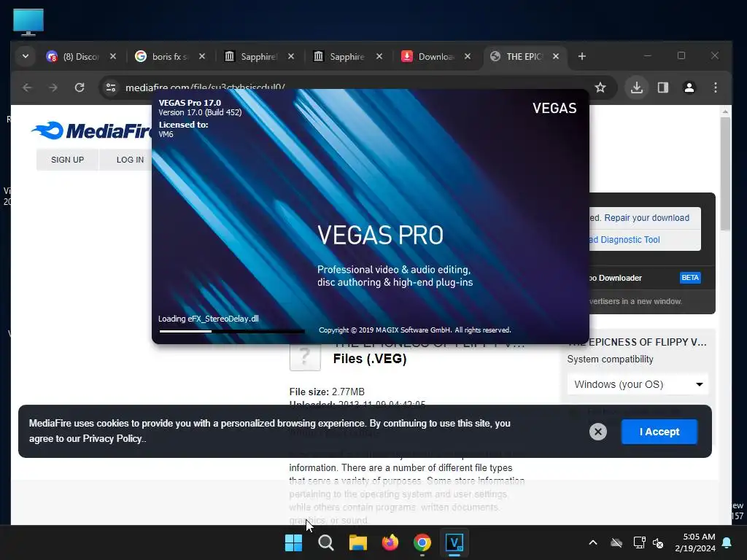This screenshot has width=747, height=560.
Task: Accept cookies with I Accept
Action: (659, 432)
